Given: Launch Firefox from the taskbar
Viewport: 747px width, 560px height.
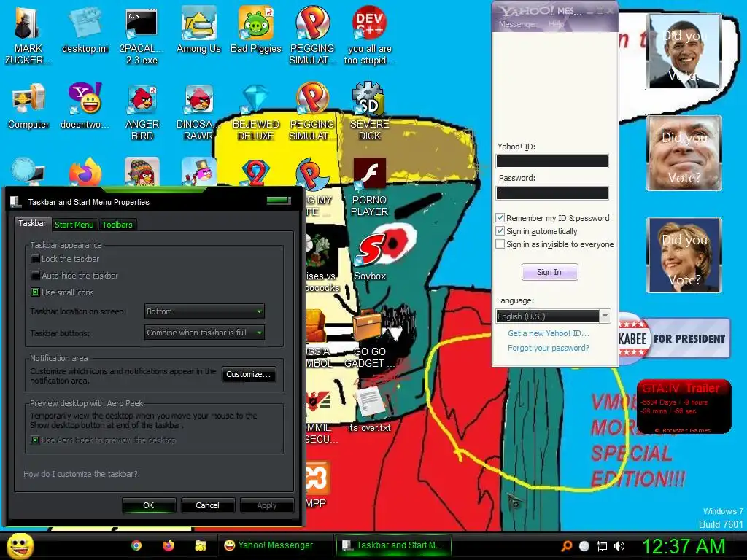Looking at the screenshot, I should click(169, 545).
